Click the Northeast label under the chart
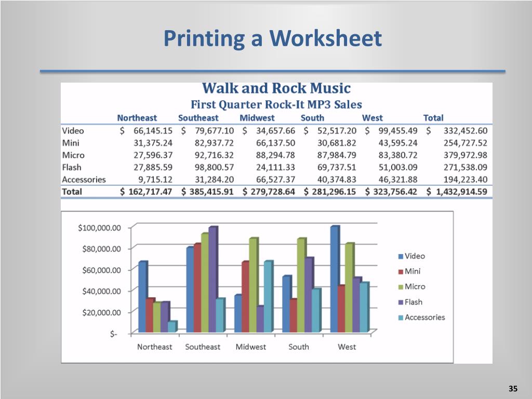532x399 pixels. 154,347
